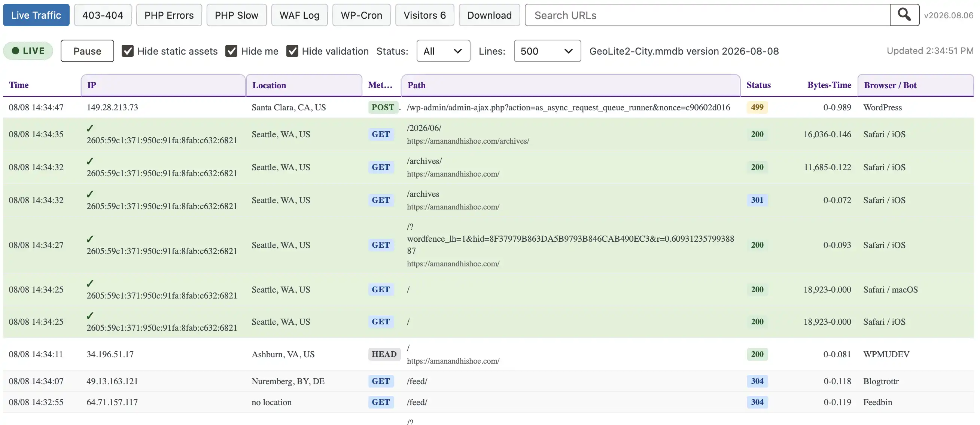Click the wordfence_lh query path

coord(570,239)
